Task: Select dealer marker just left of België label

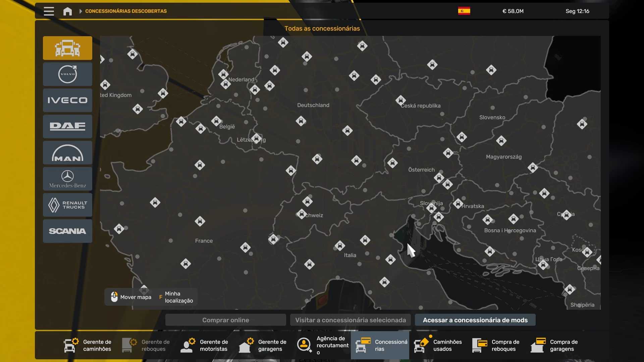Action: click(x=216, y=121)
